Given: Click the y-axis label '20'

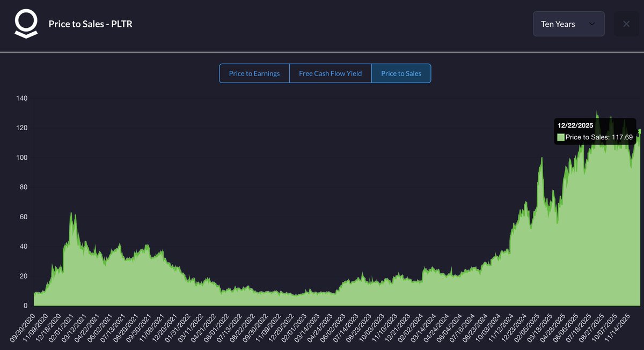Looking at the screenshot, I should 24,276.
